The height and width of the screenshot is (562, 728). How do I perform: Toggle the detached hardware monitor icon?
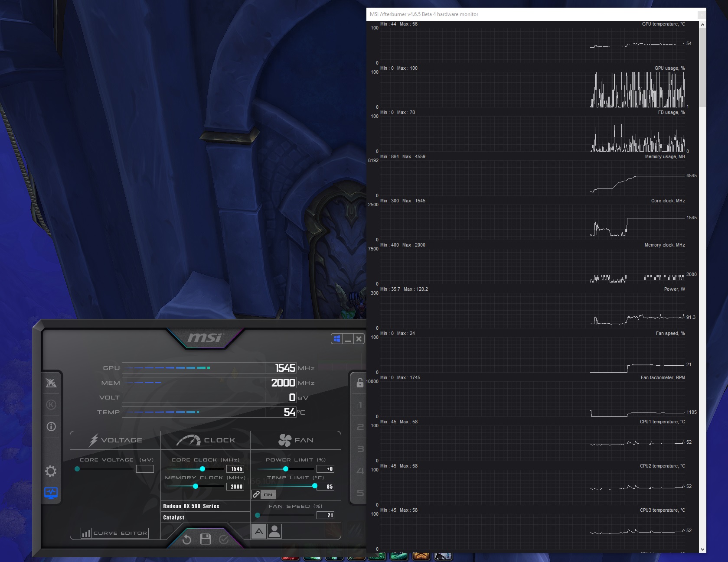click(x=51, y=493)
